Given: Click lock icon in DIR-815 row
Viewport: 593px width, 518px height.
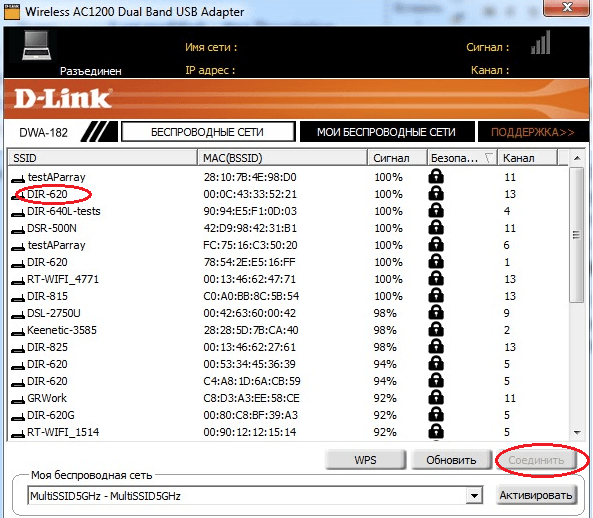Looking at the screenshot, I should pos(436,296).
